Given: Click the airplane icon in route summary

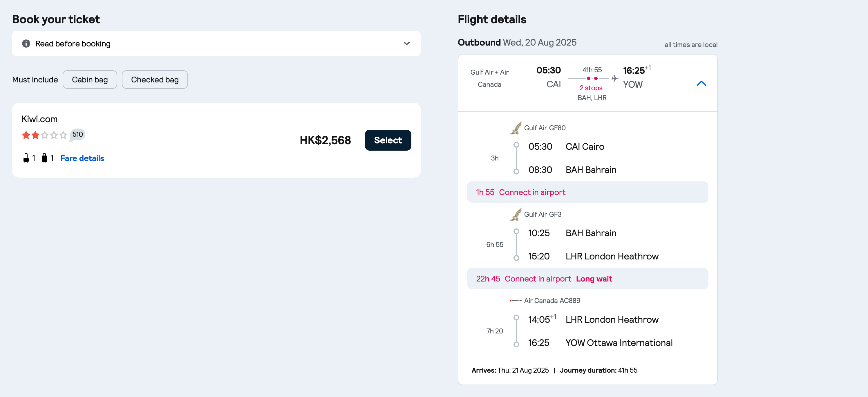Looking at the screenshot, I should [615, 78].
